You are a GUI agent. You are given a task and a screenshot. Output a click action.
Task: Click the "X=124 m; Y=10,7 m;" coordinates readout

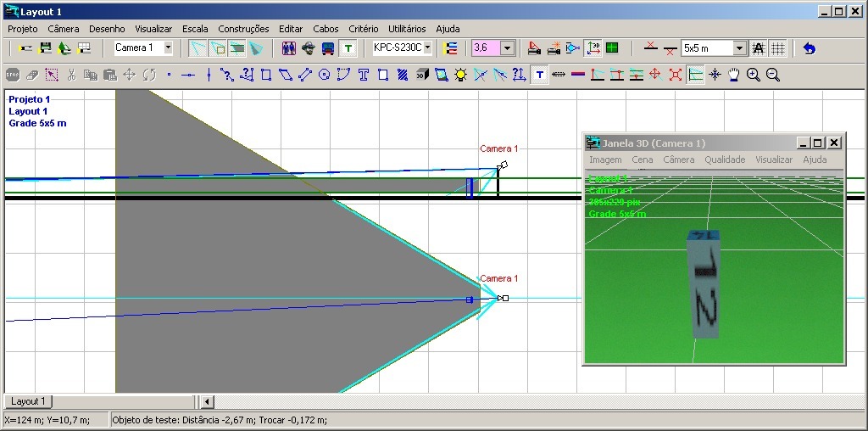point(47,420)
